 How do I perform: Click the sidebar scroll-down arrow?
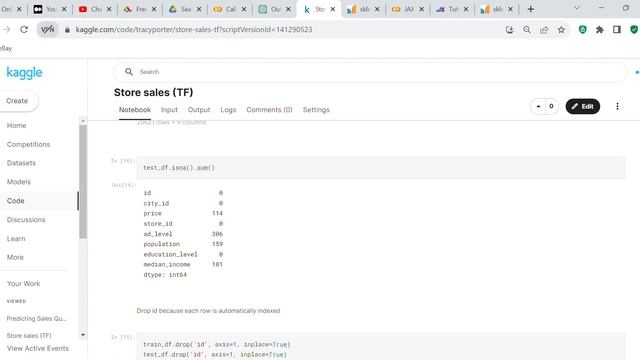(83, 335)
